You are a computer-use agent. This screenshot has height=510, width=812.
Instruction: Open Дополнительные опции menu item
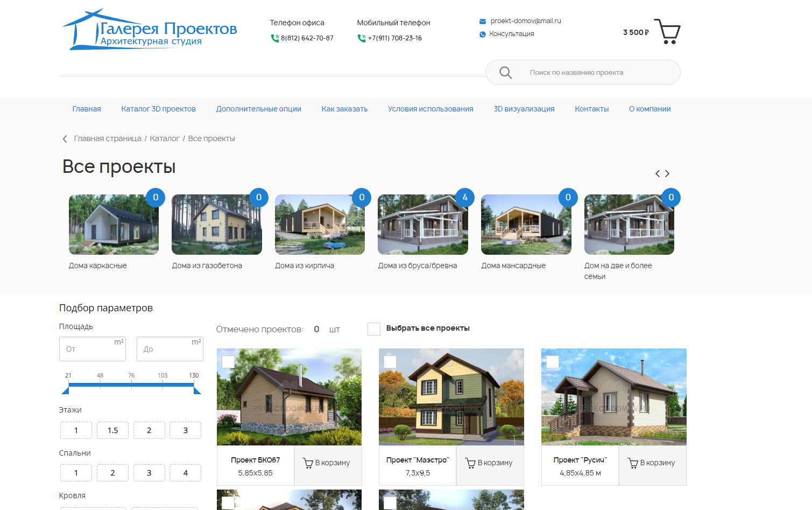pyautogui.click(x=259, y=109)
